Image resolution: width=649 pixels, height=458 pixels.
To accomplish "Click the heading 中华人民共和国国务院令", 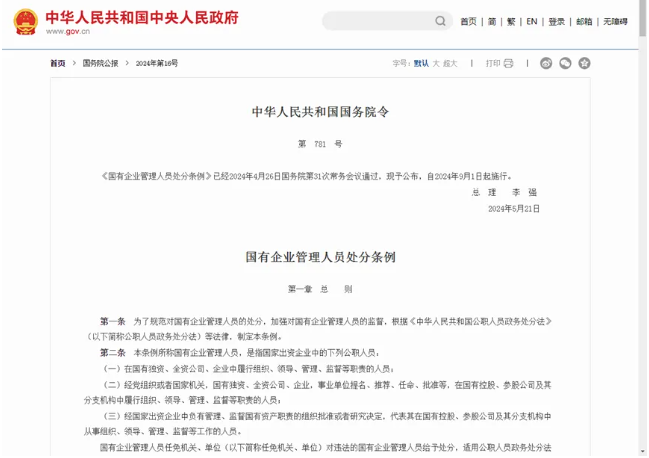I will click(x=320, y=112).
